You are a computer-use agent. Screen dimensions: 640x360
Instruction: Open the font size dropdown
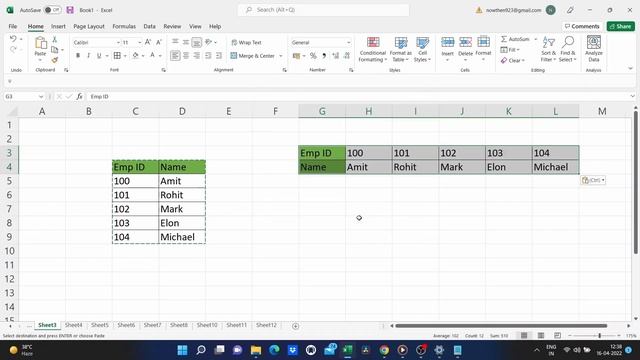tap(140, 42)
